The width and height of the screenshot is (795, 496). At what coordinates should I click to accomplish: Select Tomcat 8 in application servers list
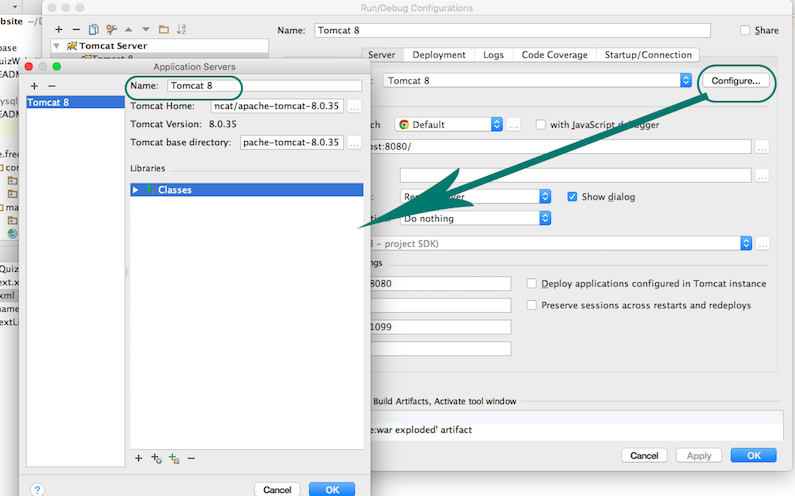coord(75,102)
